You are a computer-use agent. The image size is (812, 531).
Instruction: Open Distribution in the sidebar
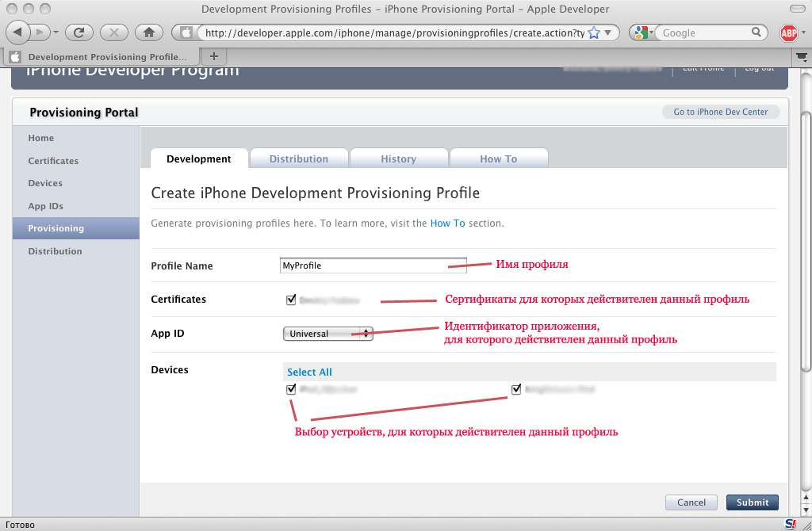(x=55, y=251)
